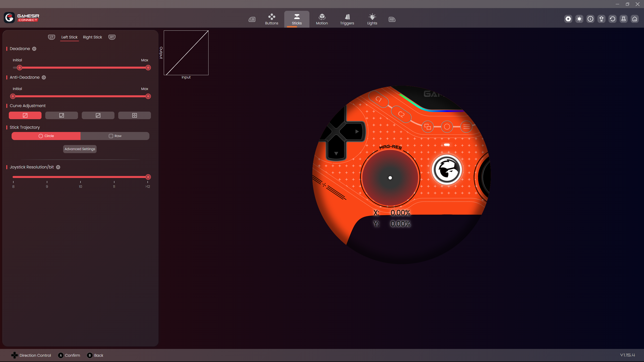644x362 pixels.
Task: Select the second curve preset, the concave curve
Action: click(x=62, y=115)
